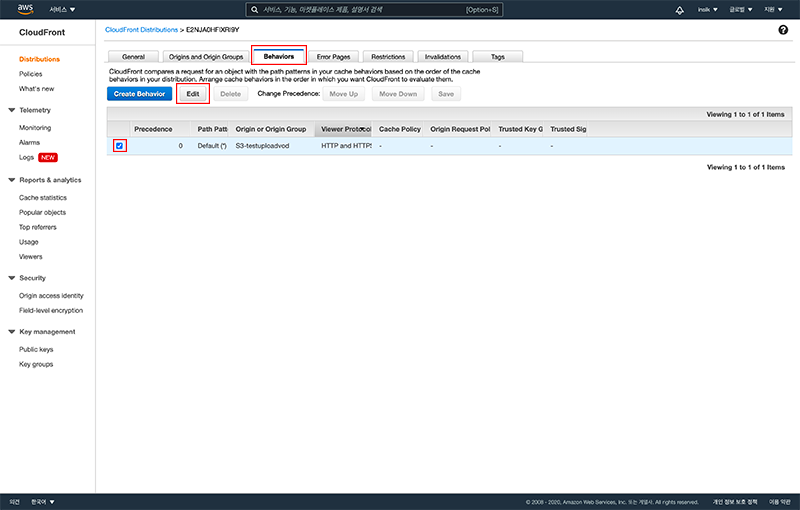Open Top referrers report
This screenshot has width=800, height=510.
tap(38, 227)
